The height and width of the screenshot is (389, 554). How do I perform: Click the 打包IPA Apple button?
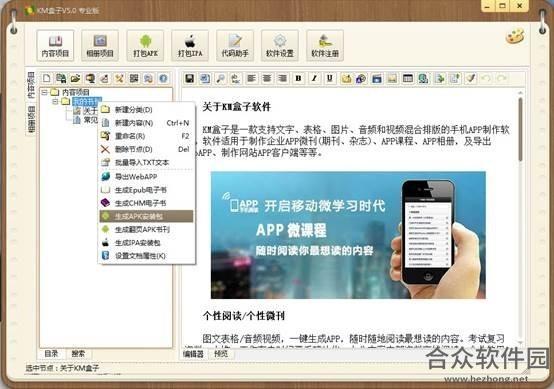coord(190,45)
